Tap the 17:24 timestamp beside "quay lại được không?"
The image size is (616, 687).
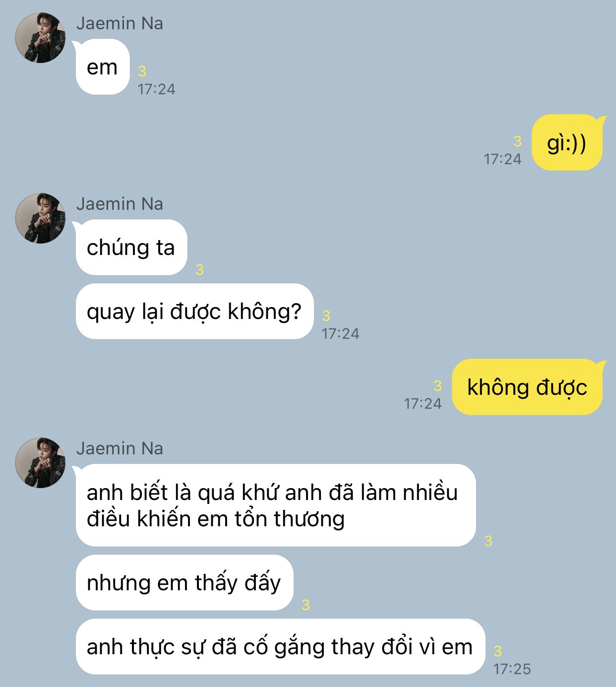pos(340,334)
